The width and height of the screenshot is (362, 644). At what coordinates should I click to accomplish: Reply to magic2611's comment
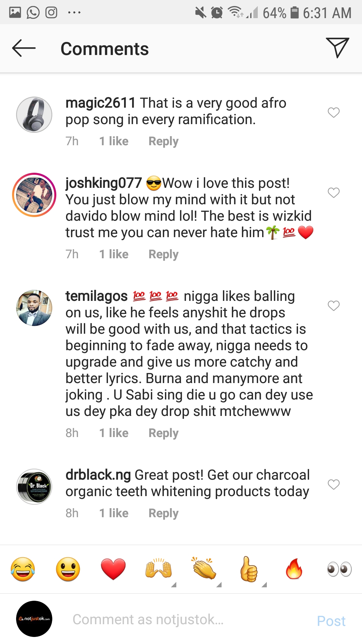163,141
